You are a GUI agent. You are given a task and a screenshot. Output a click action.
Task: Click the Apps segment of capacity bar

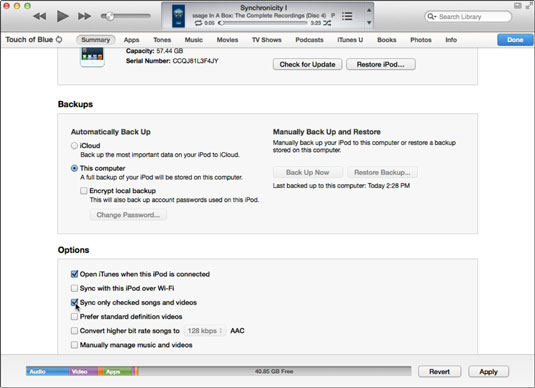click(118, 371)
